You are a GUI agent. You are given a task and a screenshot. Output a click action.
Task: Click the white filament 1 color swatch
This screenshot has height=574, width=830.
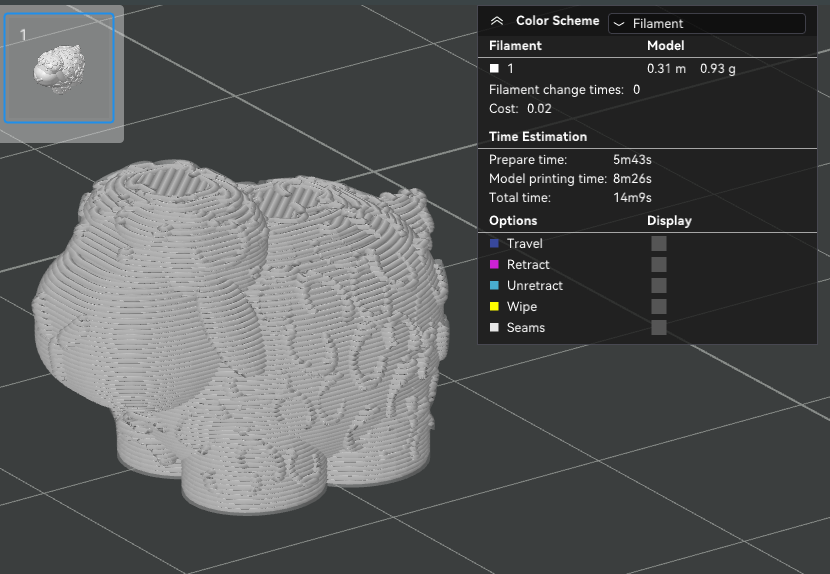[494, 68]
